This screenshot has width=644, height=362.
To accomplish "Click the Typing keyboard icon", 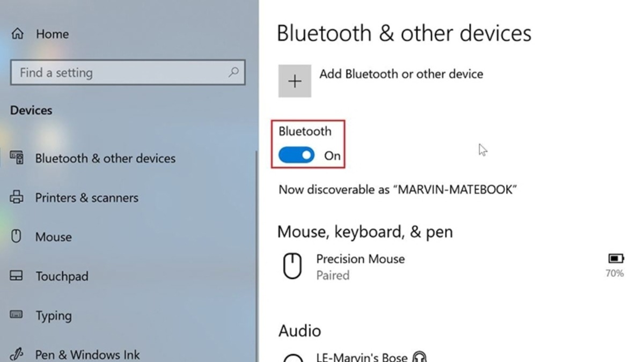I will click(17, 315).
